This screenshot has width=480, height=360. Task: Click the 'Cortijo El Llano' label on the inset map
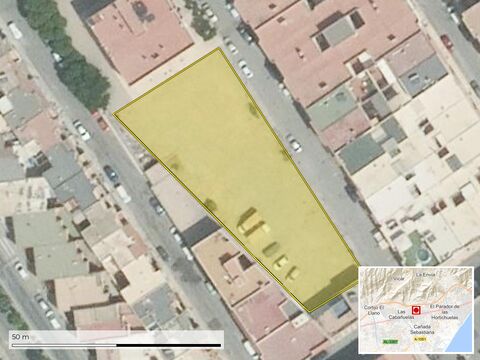[x=373, y=310]
